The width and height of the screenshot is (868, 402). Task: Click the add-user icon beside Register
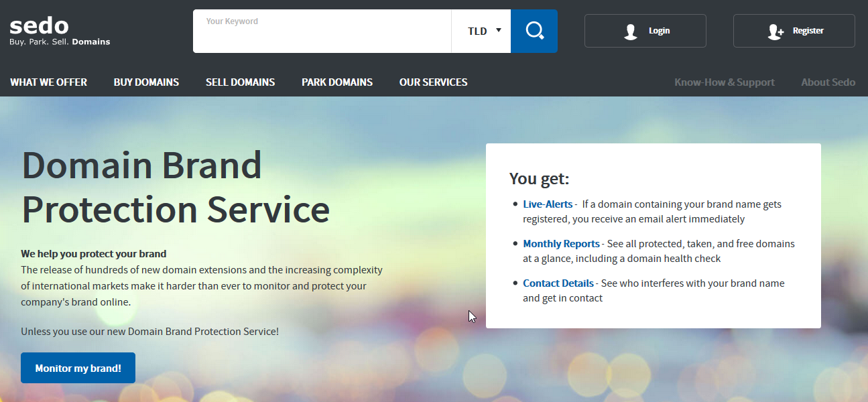point(776,31)
